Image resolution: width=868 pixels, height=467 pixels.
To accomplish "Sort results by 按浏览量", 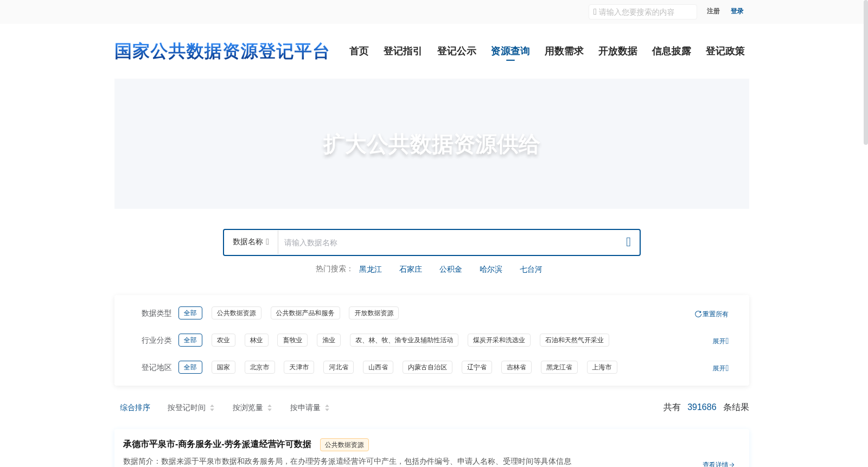I will click(252, 407).
